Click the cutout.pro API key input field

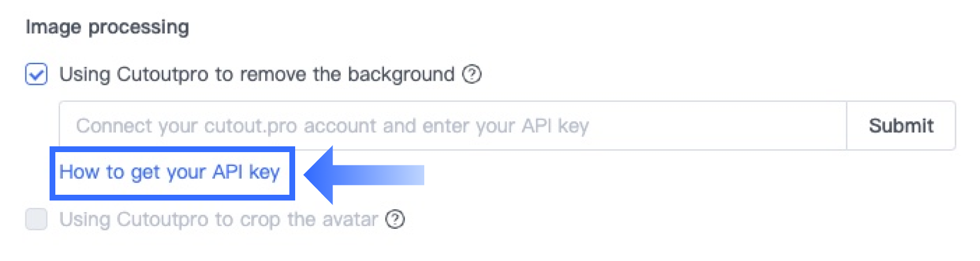click(x=452, y=126)
